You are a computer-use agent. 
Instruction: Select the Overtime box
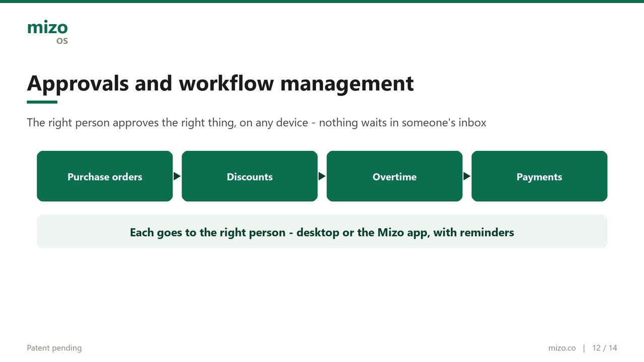point(394,176)
